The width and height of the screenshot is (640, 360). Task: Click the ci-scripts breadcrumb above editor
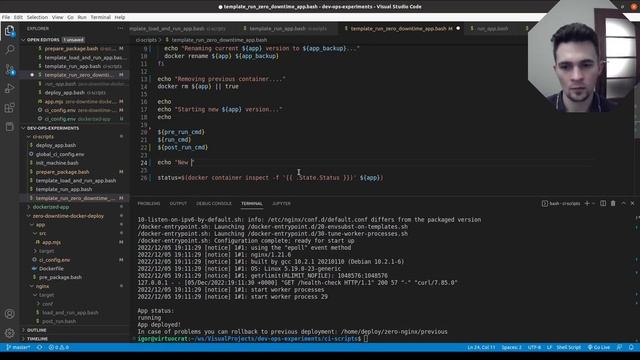[x=146, y=40]
